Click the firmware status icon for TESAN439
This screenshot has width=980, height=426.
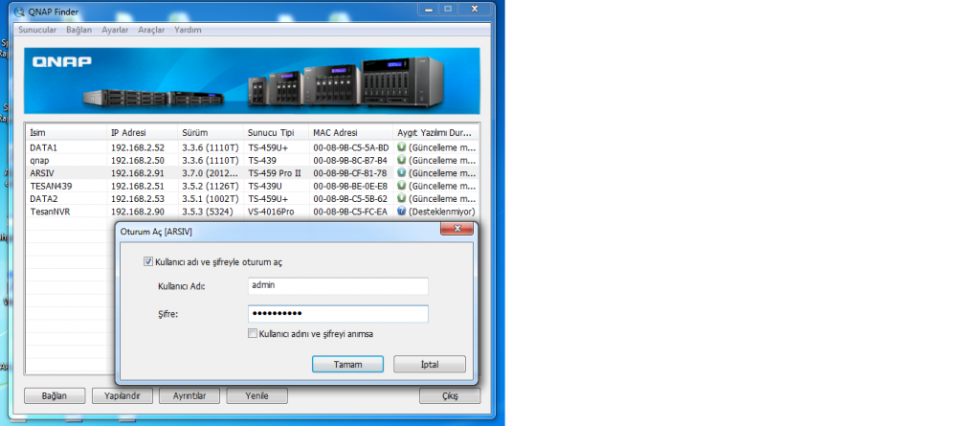402,186
